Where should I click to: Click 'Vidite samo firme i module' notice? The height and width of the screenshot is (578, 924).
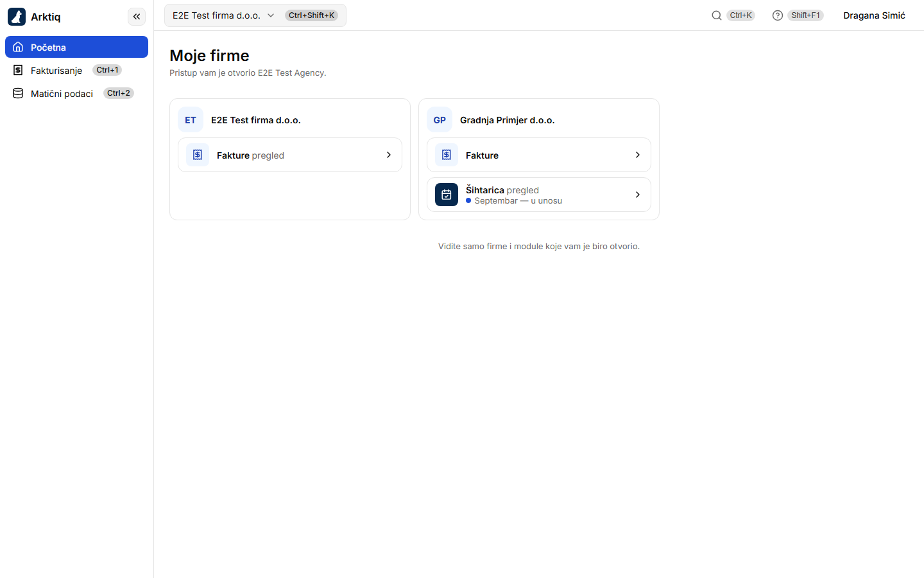[539, 246]
